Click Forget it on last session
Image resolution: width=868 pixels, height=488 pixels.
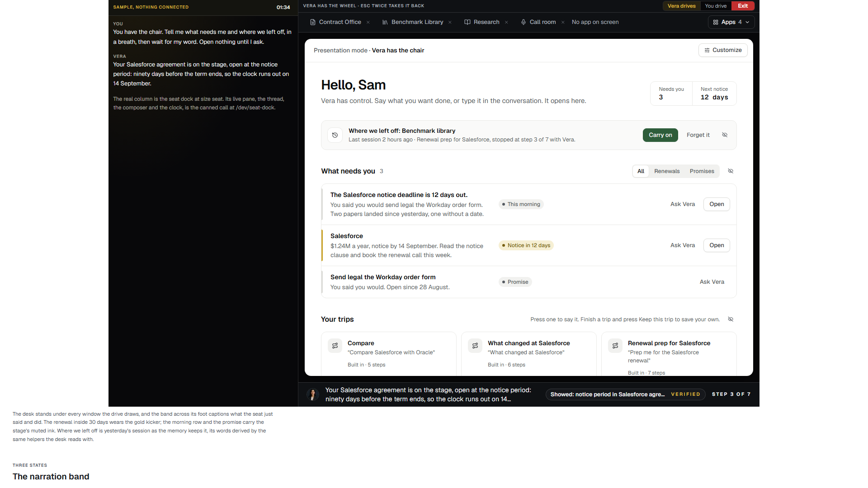coord(698,135)
